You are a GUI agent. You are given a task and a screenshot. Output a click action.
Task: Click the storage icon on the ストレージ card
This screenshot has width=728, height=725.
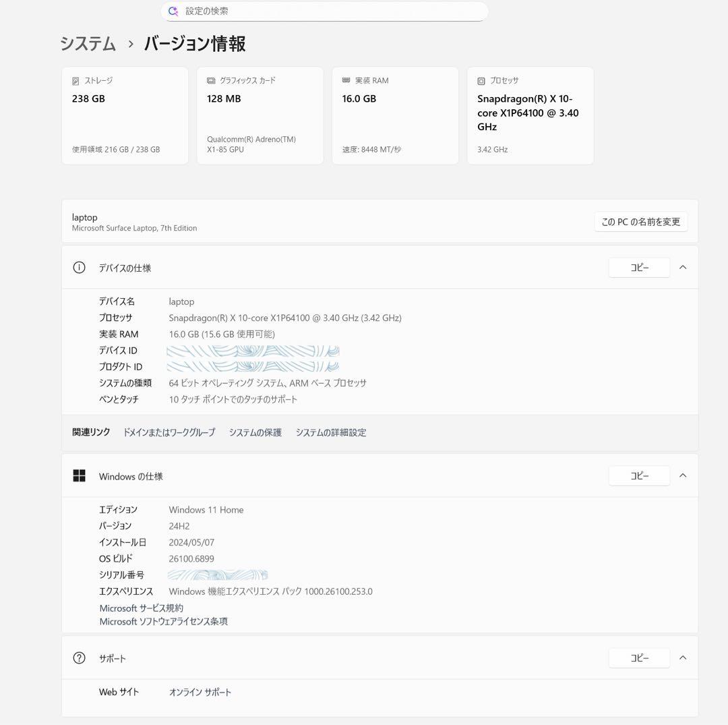(x=75, y=81)
